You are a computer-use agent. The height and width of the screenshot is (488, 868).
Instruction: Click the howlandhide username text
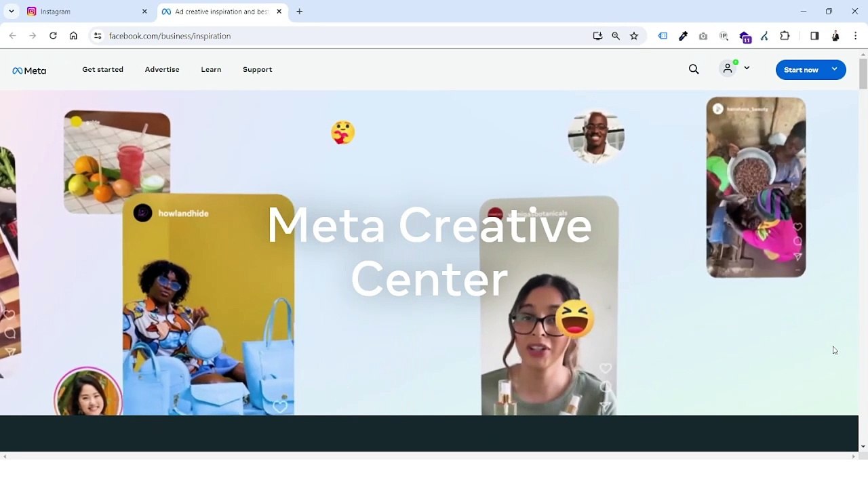pos(183,213)
